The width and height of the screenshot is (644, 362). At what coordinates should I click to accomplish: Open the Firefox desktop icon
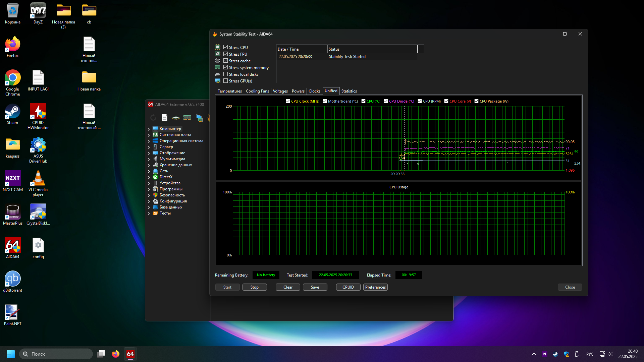click(x=12, y=47)
